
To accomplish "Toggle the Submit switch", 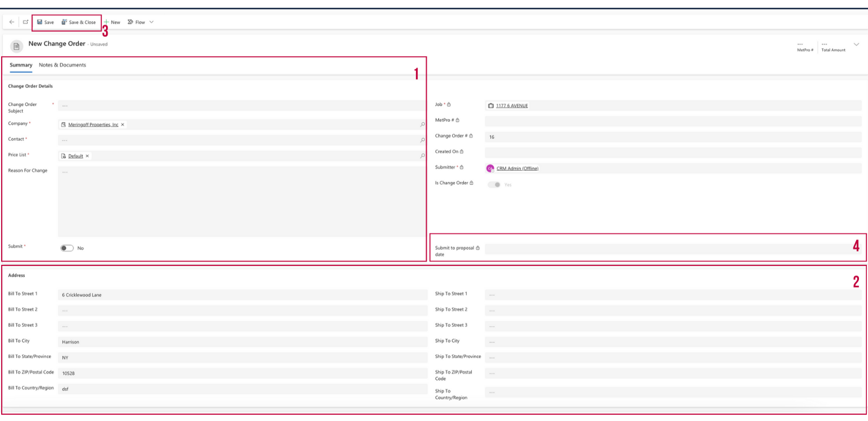I will click(67, 248).
